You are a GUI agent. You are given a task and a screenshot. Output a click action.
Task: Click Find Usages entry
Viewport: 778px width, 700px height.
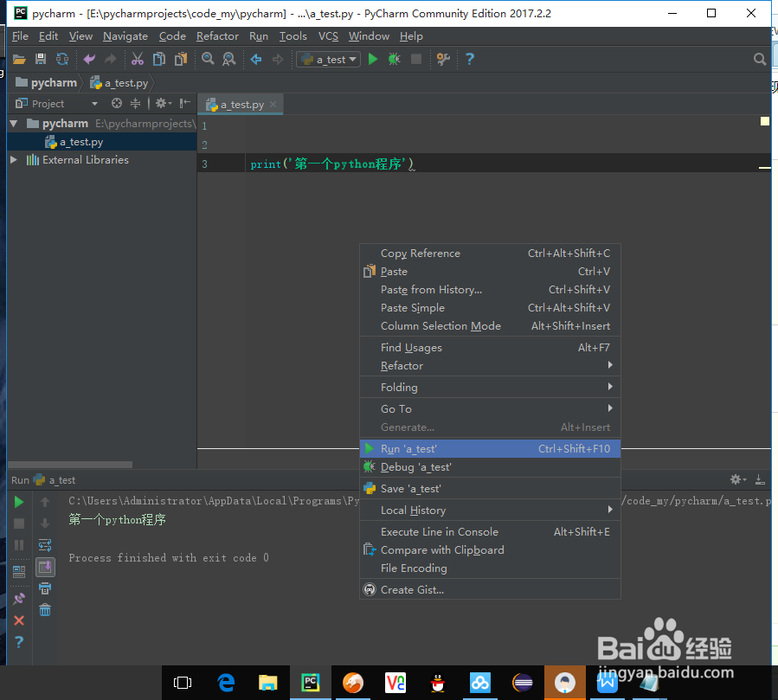(490, 347)
